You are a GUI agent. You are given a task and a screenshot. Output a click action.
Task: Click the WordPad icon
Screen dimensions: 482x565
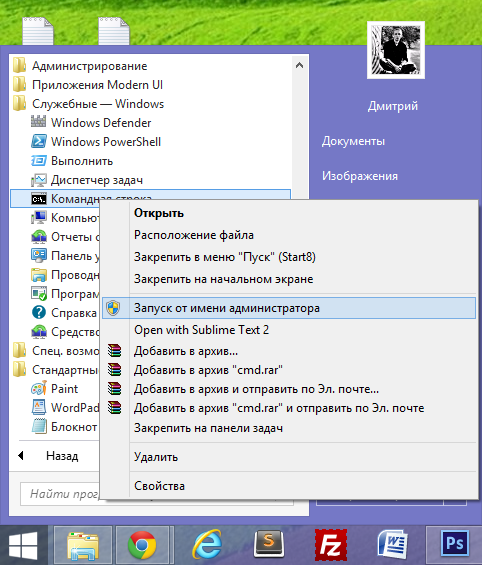pos(39,407)
